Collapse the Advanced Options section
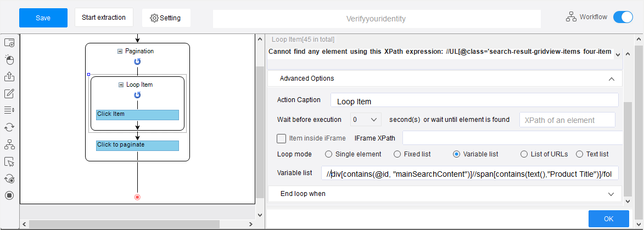Screen dimensions: 644x230 (612, 78)
